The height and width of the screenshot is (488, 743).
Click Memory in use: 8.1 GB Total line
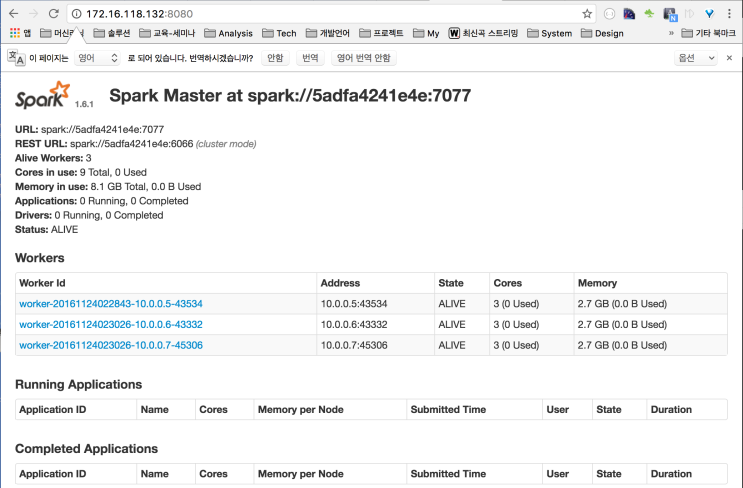point(108,187)
